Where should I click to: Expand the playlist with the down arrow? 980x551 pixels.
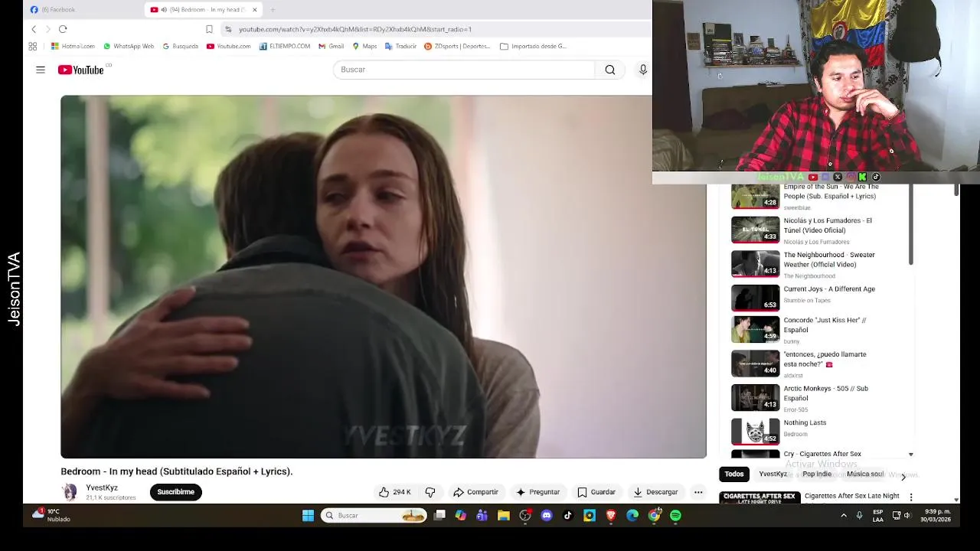[911, 455]
